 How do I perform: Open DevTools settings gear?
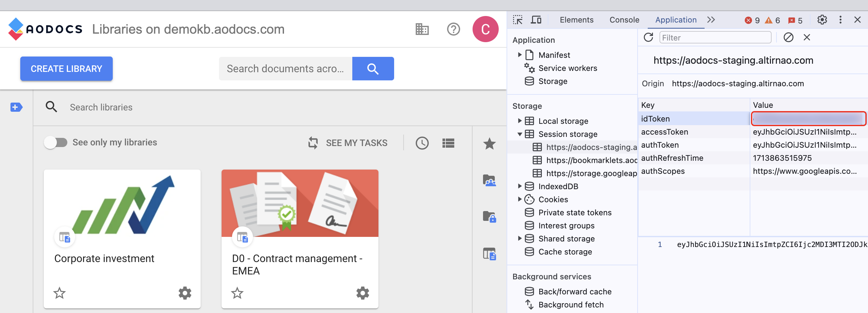coord(822,20)
